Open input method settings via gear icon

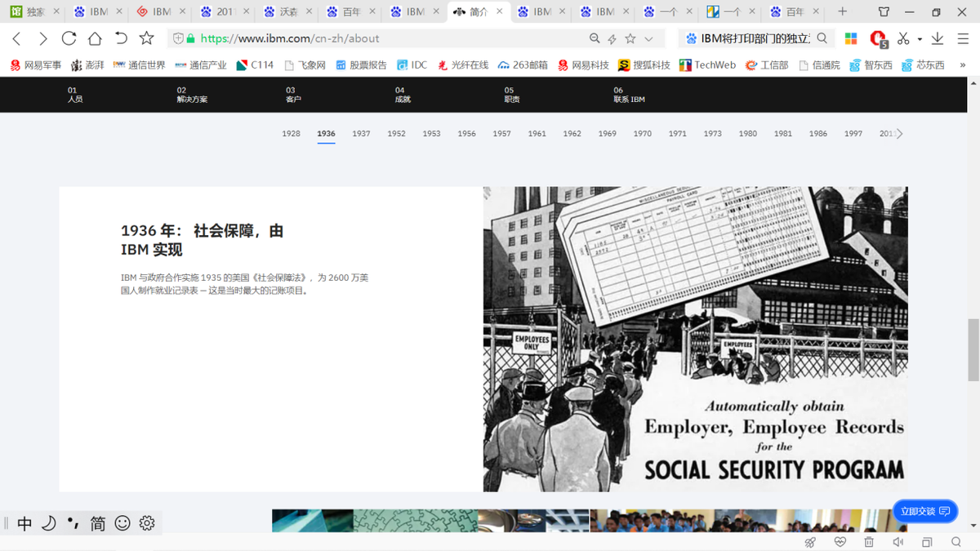point(146,523)
